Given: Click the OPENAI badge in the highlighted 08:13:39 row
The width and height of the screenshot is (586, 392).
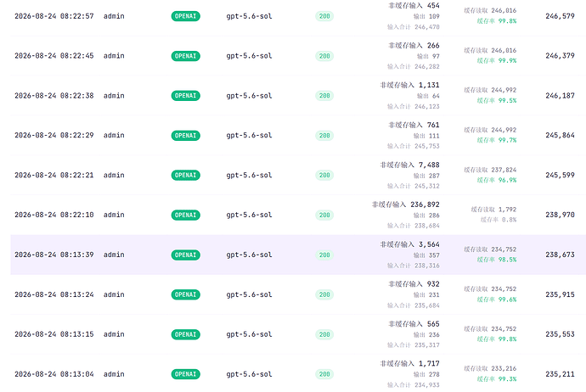Looking at the screenshot, I should (x=185, y=255).
